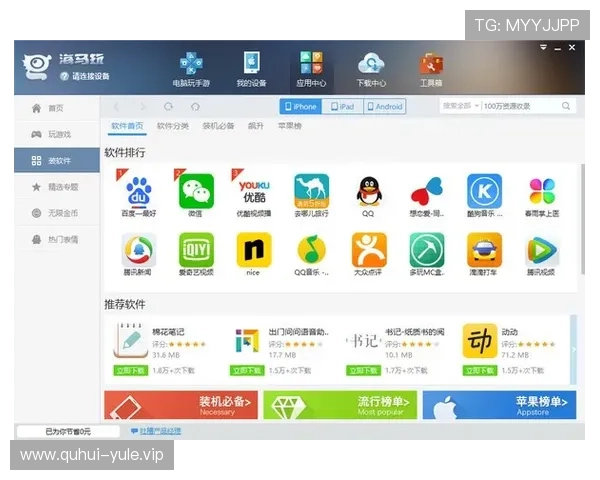Viewport: 600px width, 480px height.
Task: Open 电脑玩手游 from the top toolbar
Action: [x=191, y=69]
